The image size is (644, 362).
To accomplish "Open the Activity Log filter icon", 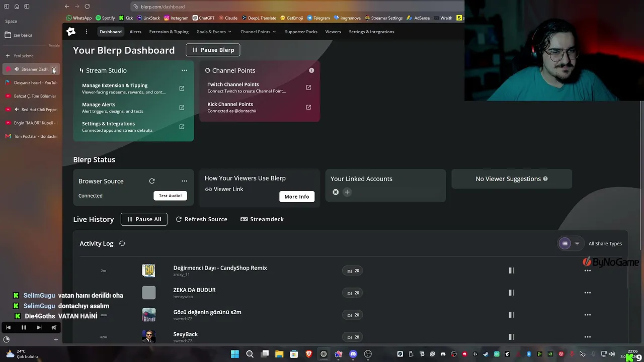I will coord(577,243).
